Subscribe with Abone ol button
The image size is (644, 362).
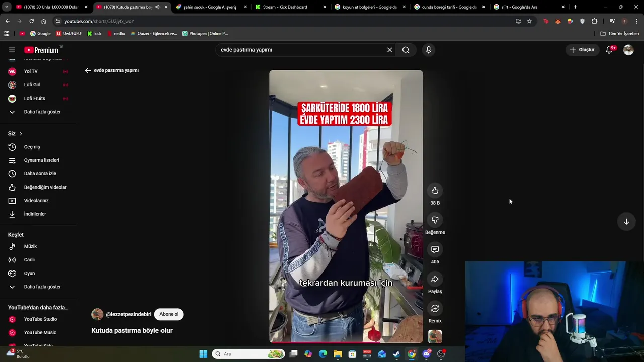pos(169,314)
